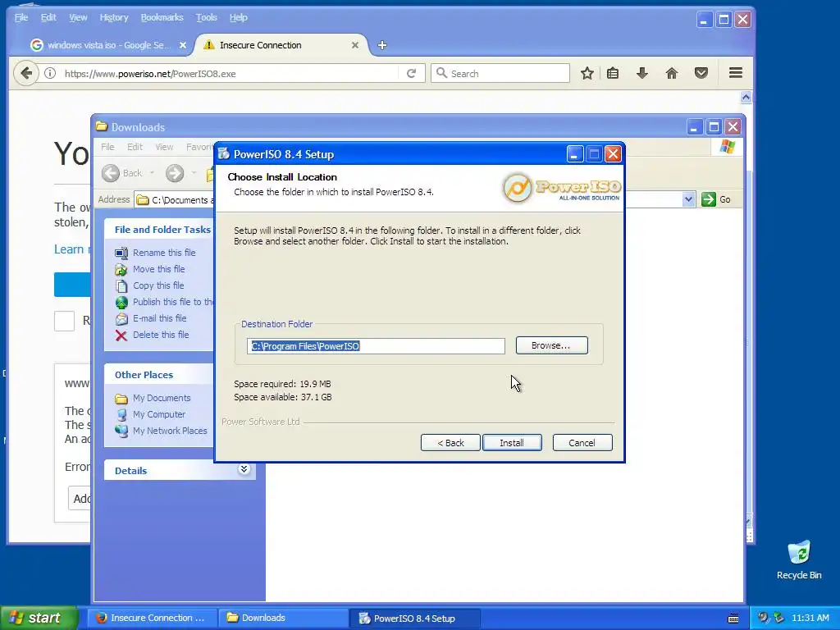Open the Pocket shield icon

tap(701, 73)
